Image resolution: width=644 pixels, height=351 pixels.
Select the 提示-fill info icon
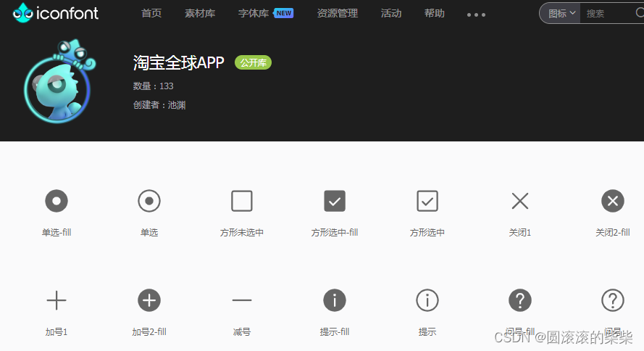(335, 300)
